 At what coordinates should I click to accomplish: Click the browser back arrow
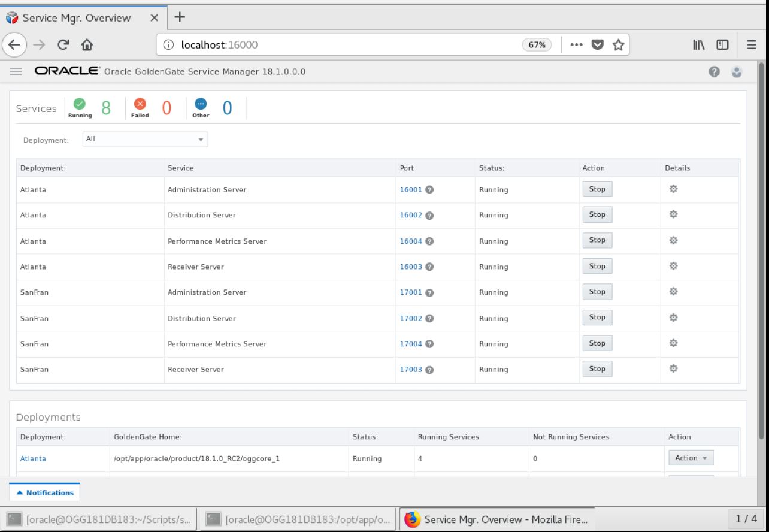pyautogui.click(x=14, y=44)
